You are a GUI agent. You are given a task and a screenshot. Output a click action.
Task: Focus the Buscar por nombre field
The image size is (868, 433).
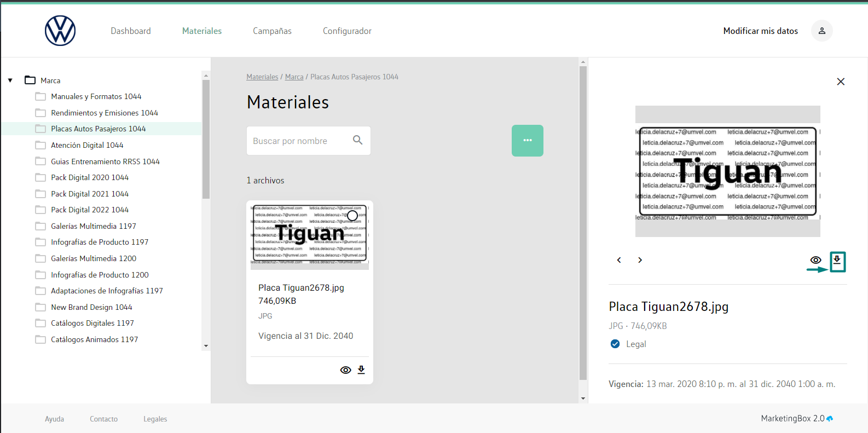(309, 141)
